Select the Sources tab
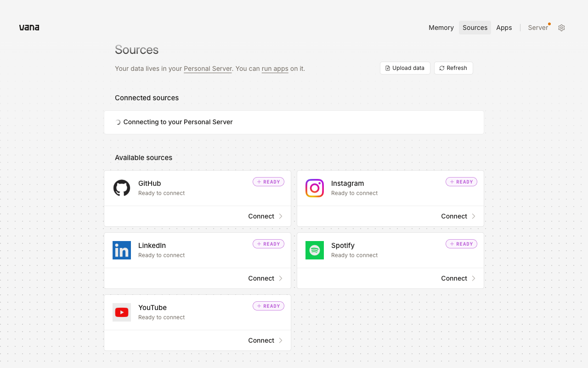This screenshot has height=368, width=588. tap(475, 28)
